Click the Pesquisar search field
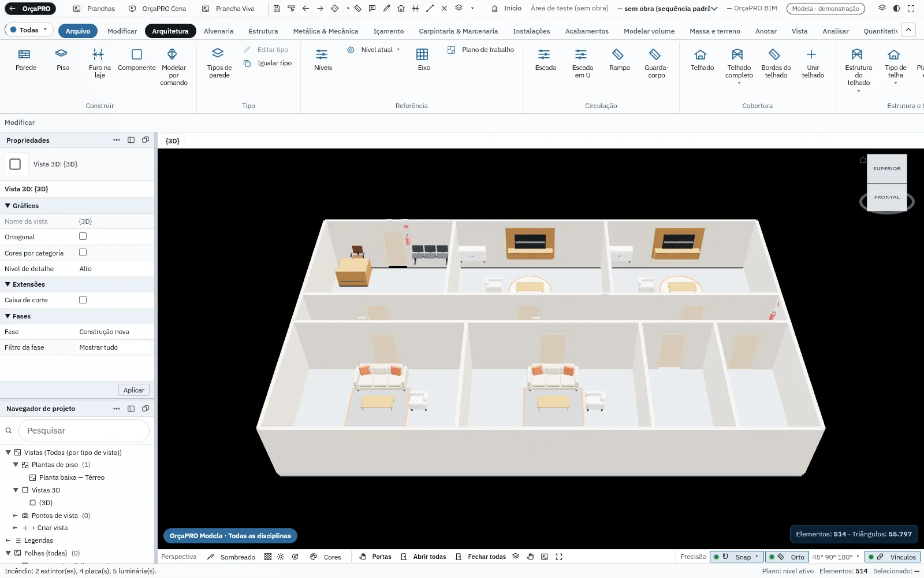The image size is (924, 578). coord(84,431)
